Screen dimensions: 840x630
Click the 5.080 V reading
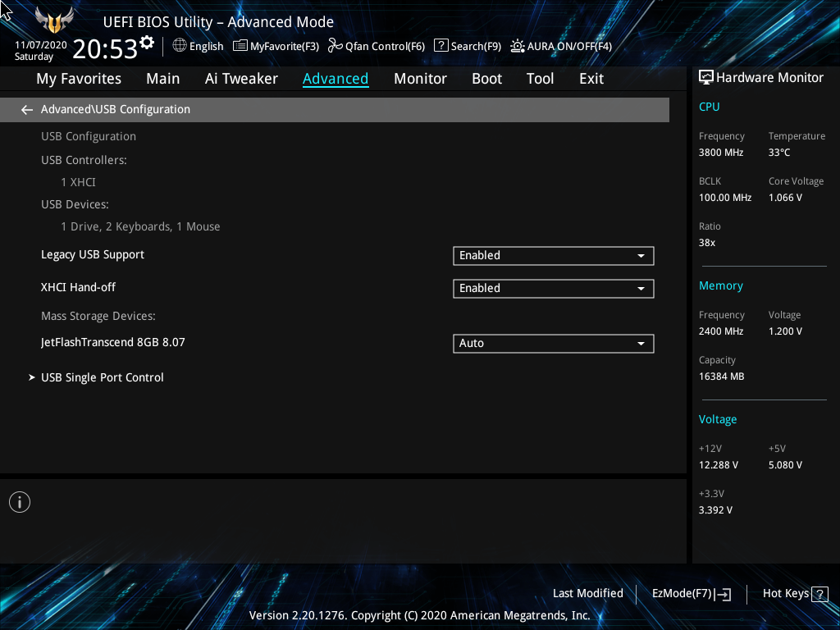(x=785, y=465)
